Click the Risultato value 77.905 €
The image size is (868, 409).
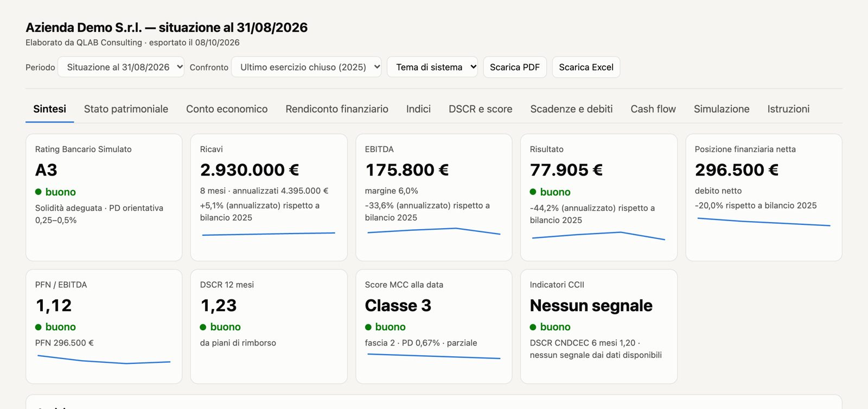point(566,170)
